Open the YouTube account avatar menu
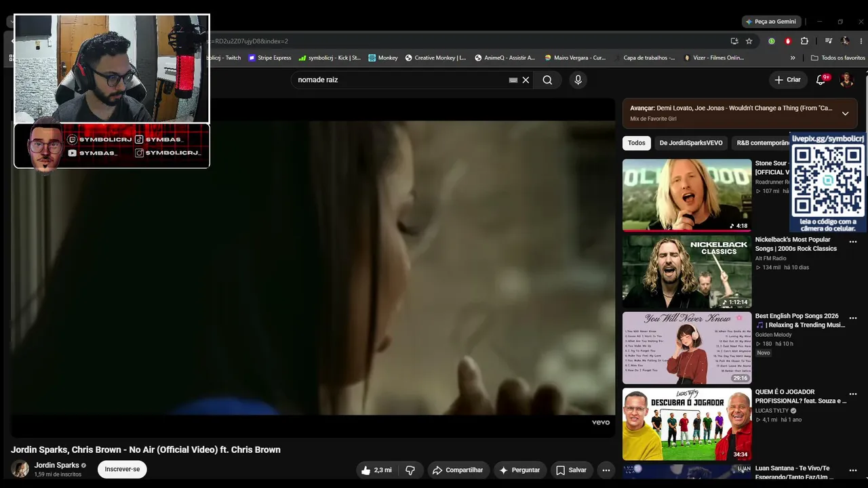This screenshot has width=868, height=488. [846, 80]
